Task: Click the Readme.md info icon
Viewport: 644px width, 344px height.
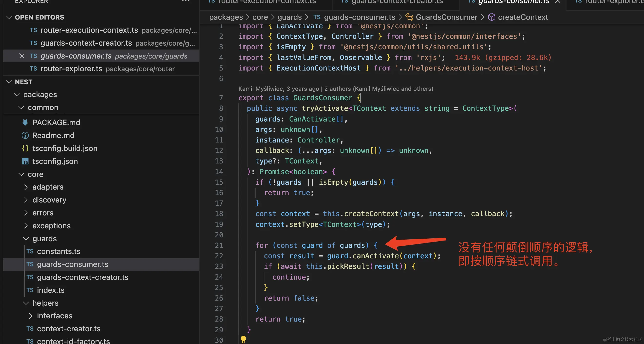Action: click(x=25, y=135)
